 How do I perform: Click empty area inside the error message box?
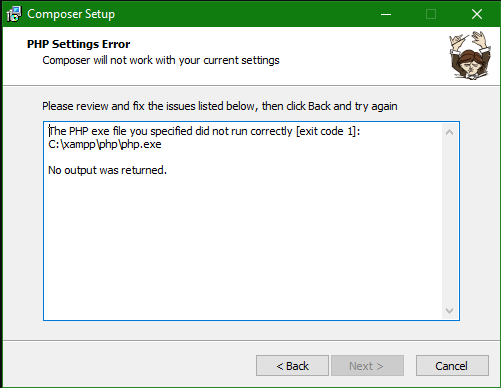tap(243, 247)
